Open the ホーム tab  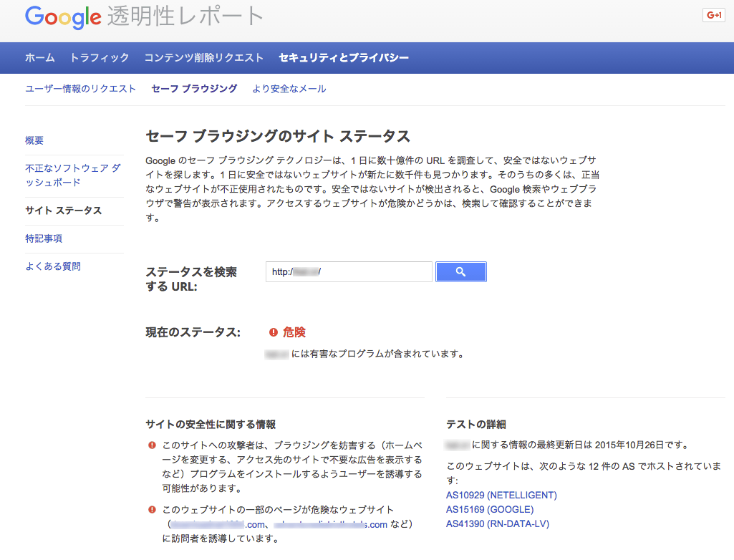(40, 57)
